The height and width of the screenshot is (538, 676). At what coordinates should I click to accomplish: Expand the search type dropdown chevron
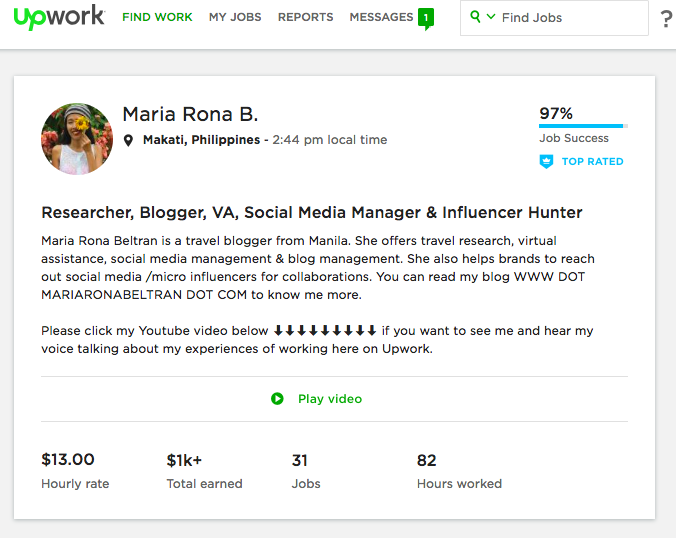(491, 17)
